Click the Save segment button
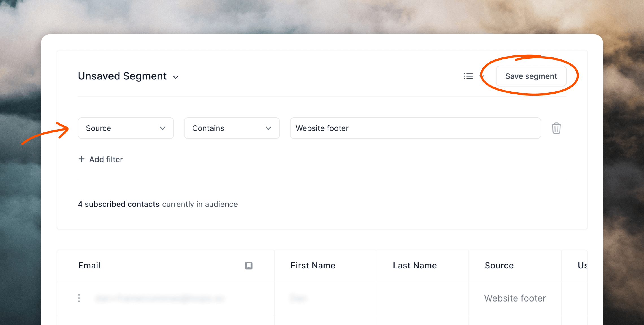The height and width of the screenshot is (325, 644). coord(531,76)
